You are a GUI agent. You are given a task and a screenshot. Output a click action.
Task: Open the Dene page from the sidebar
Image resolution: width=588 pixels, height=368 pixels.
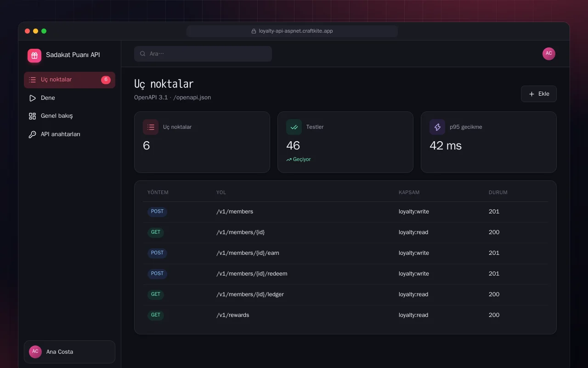point(69,98)
